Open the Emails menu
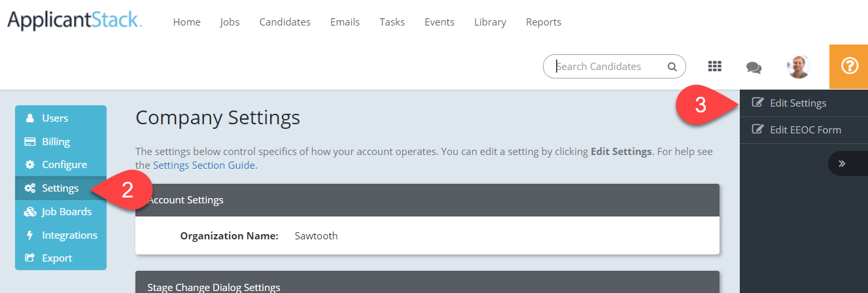Viewport: 868px width, 293px height. pos(345,22)
